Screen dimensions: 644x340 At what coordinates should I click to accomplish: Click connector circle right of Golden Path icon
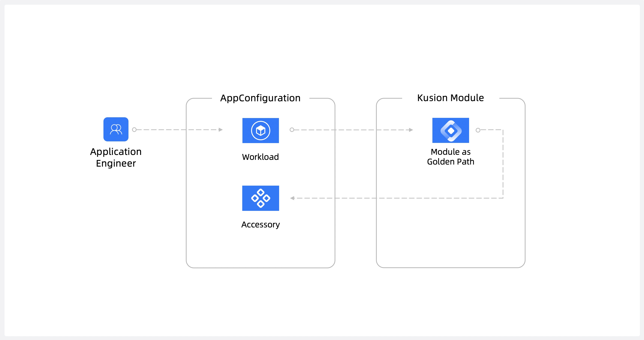point(478,130)
